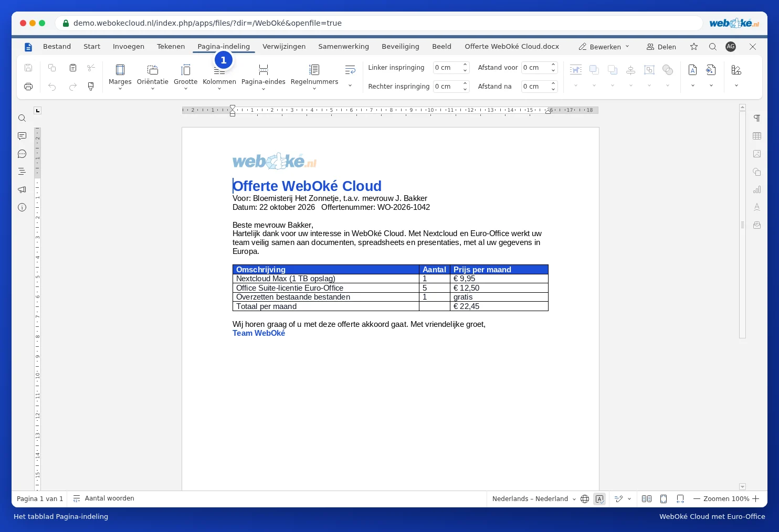Click the Afstand na value field
The image size is (779, 532).
coord(535,87)
